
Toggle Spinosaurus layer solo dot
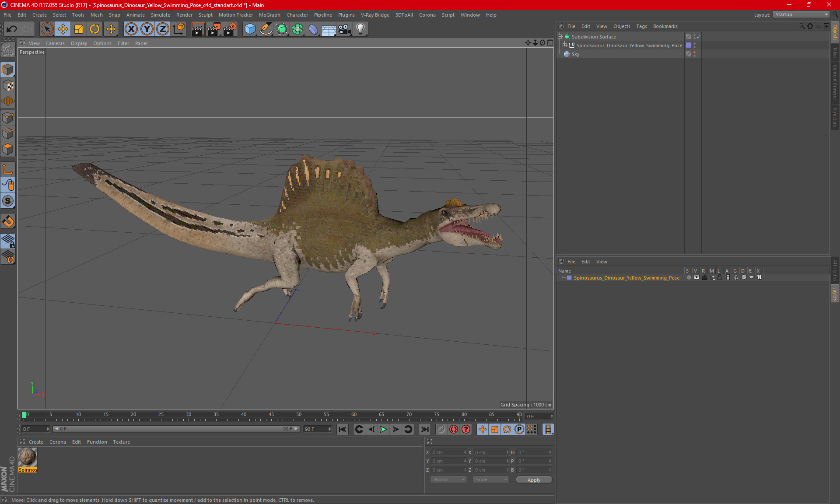(x=689, y=278)
